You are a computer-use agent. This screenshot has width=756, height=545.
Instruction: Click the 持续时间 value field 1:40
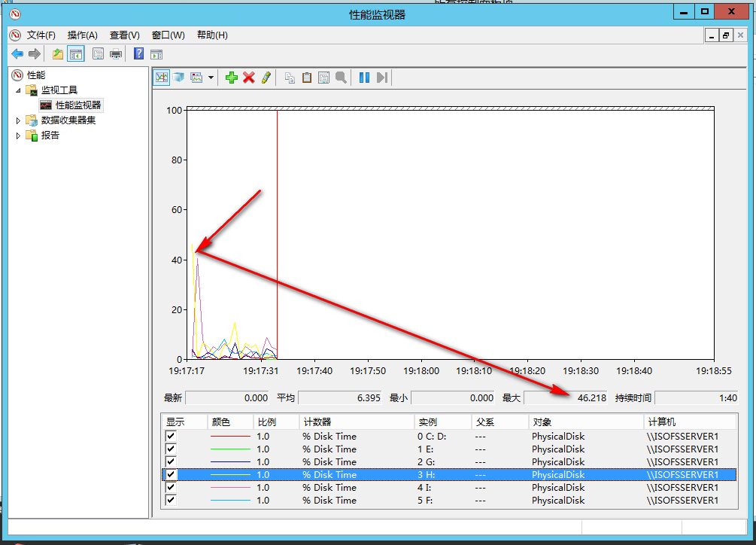pos(697,398)
